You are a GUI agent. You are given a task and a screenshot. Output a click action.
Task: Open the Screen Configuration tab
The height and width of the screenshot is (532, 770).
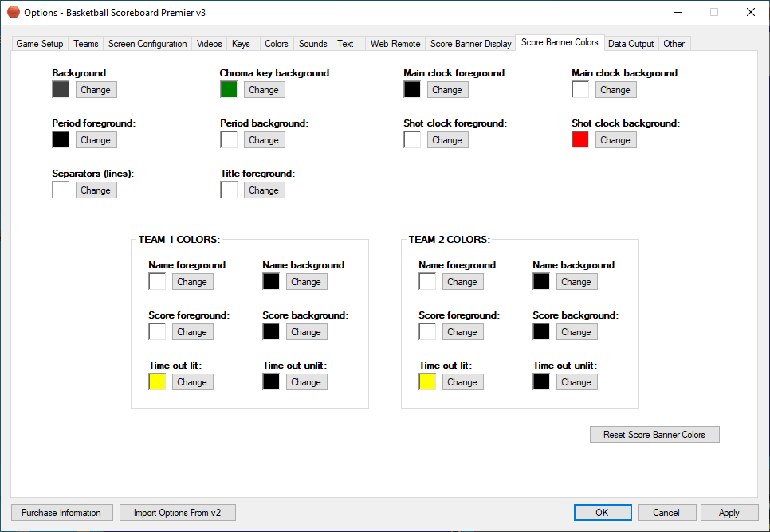(147, 44)
